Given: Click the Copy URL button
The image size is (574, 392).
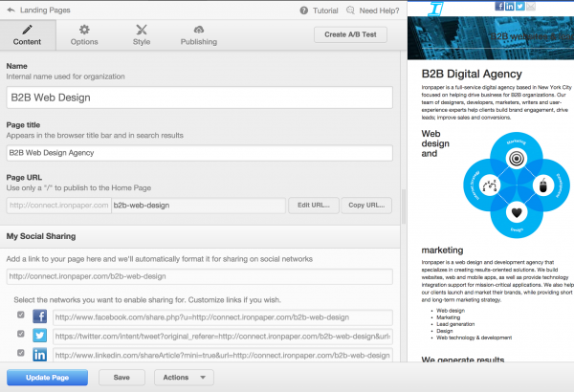Looking at the screenshot, I should point(366,206).
